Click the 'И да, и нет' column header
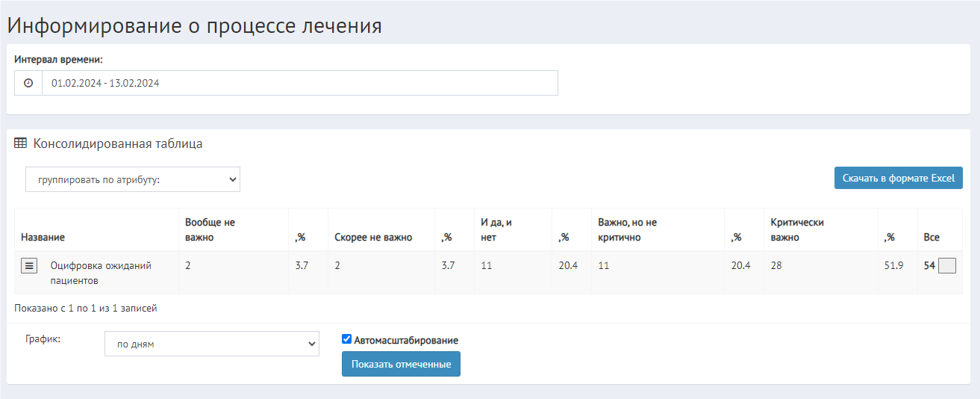 (x=496, y=229)
